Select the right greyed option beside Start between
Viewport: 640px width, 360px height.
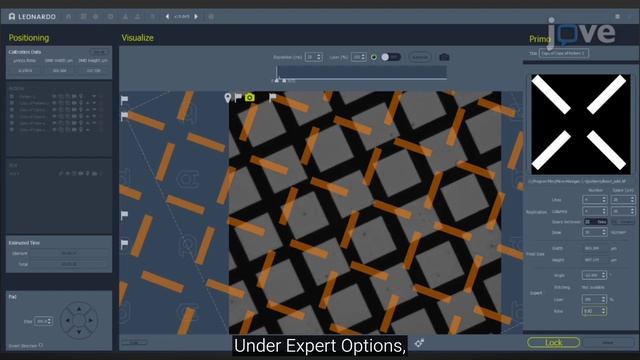[622, 222]
